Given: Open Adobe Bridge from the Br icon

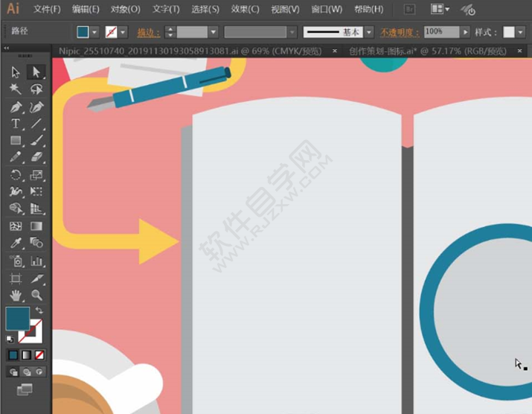Looking at the screenshot, I should 409,9.
